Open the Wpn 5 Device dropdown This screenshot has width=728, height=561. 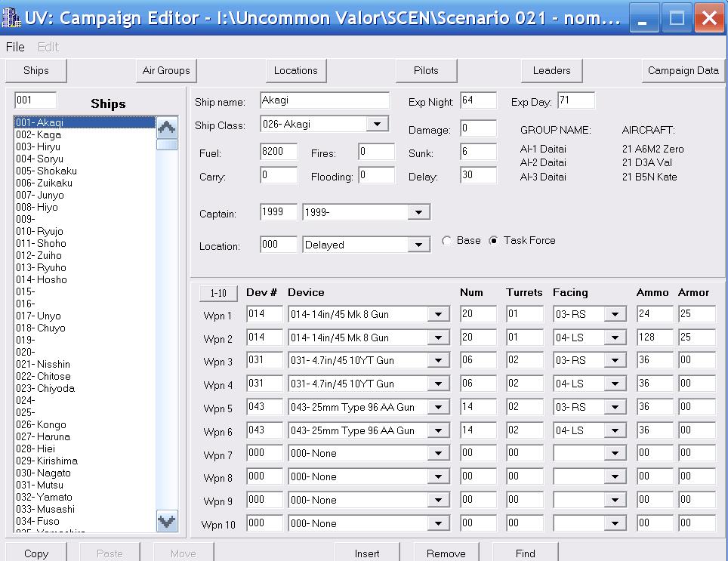[x=438, y=407]
